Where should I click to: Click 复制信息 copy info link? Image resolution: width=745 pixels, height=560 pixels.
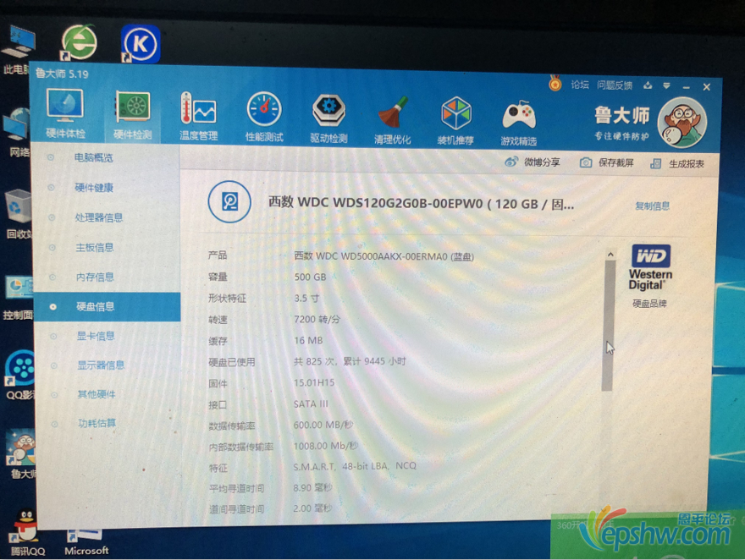[x=653, y=206]
